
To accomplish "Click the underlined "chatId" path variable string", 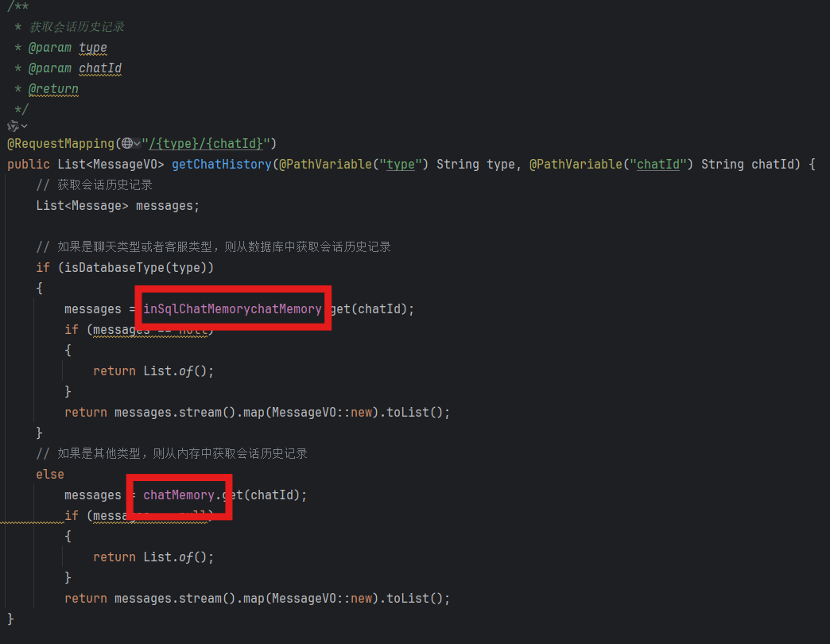I will 658,164.
